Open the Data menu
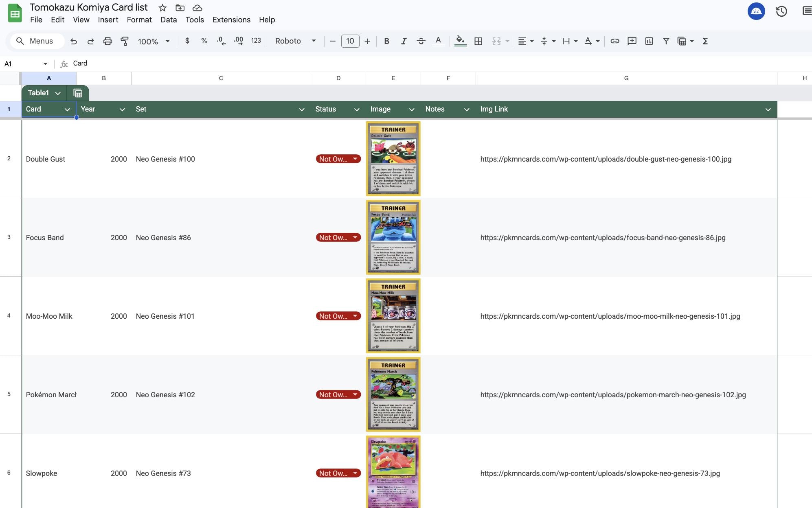This screenshot has width=812, height=508. [x=169, y=20]
